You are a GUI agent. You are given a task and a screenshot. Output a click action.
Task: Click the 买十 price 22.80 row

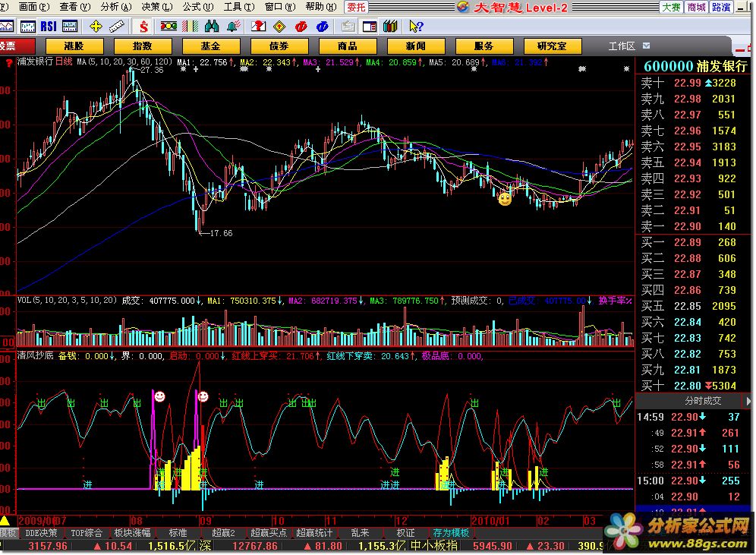pos(695,386)
